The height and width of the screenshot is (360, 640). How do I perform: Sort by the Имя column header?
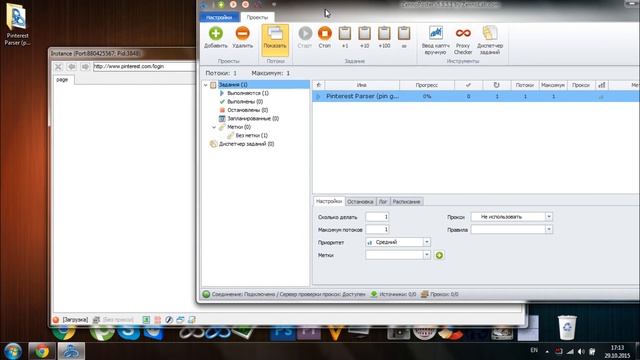pos(362,85)
